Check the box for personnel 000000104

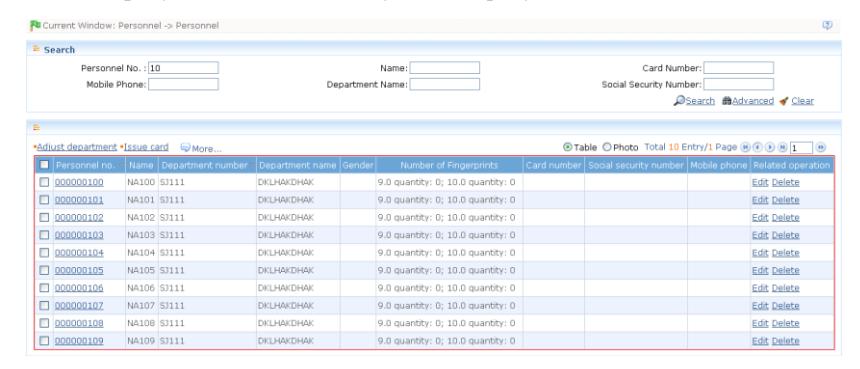[44, 253]
